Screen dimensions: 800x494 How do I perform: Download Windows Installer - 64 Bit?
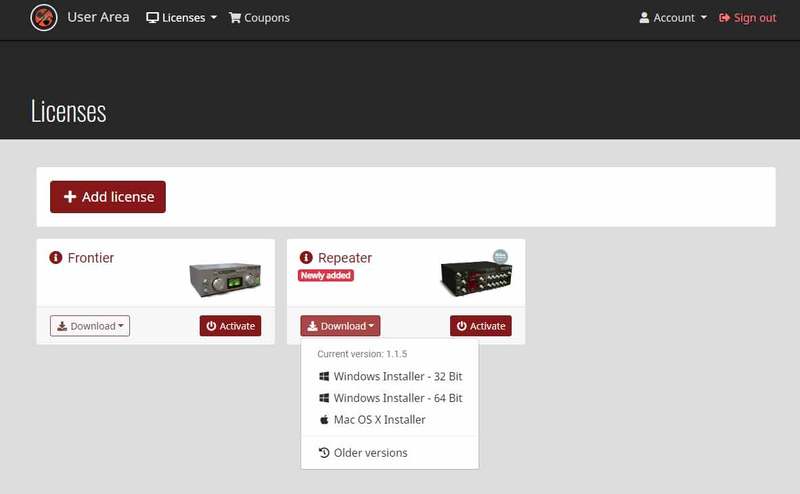tap(390, 398)
